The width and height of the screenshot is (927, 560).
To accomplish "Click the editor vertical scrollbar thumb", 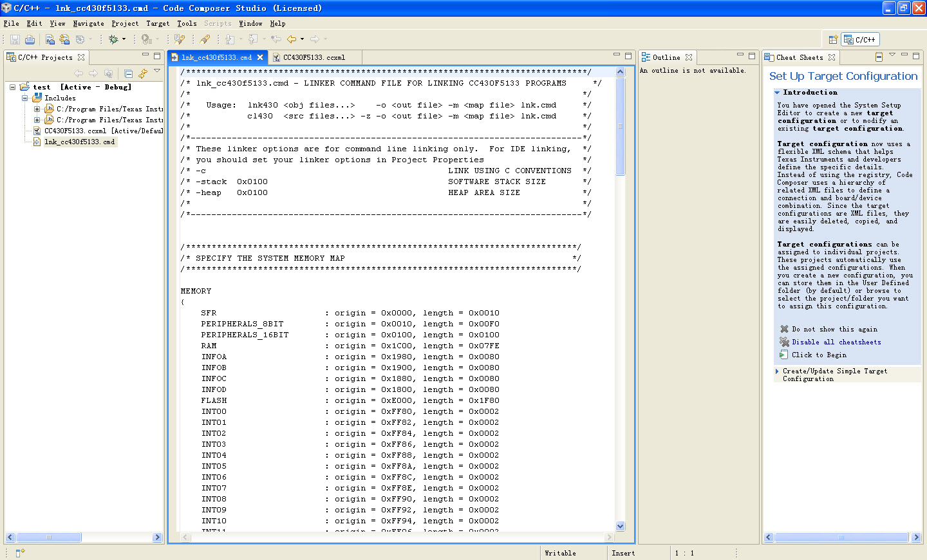I will [x=621, y=126].
